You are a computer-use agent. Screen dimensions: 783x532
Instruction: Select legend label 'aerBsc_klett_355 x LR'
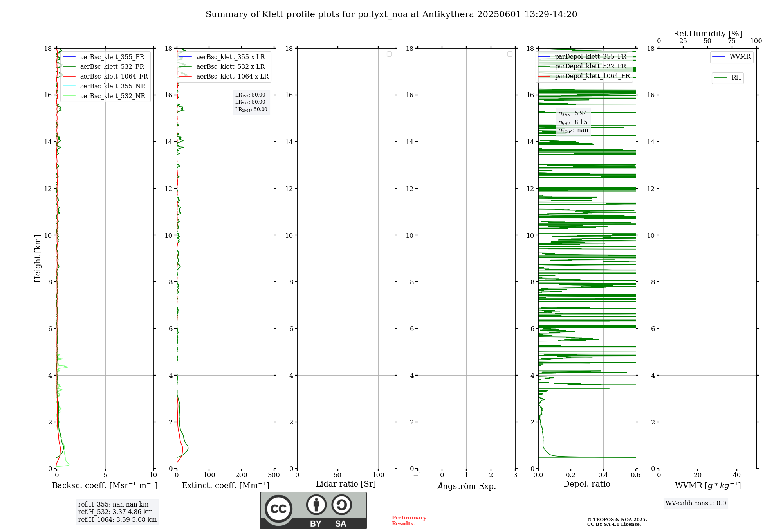click(231, 57)
